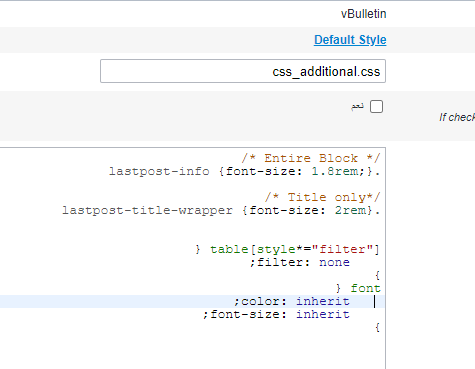Click the 'filter: none' code line

(x=300, y=262)
